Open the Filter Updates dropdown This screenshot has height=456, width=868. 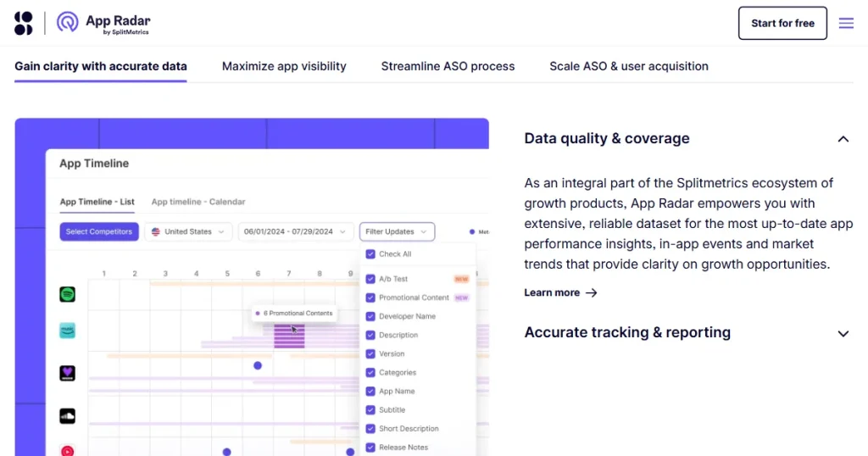397,232
